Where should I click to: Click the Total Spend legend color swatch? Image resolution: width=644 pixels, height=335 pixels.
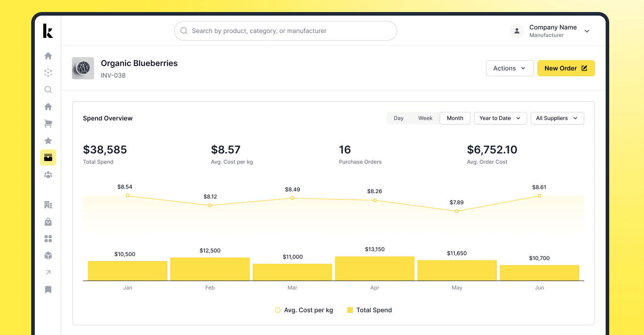(x=350, y=310)
